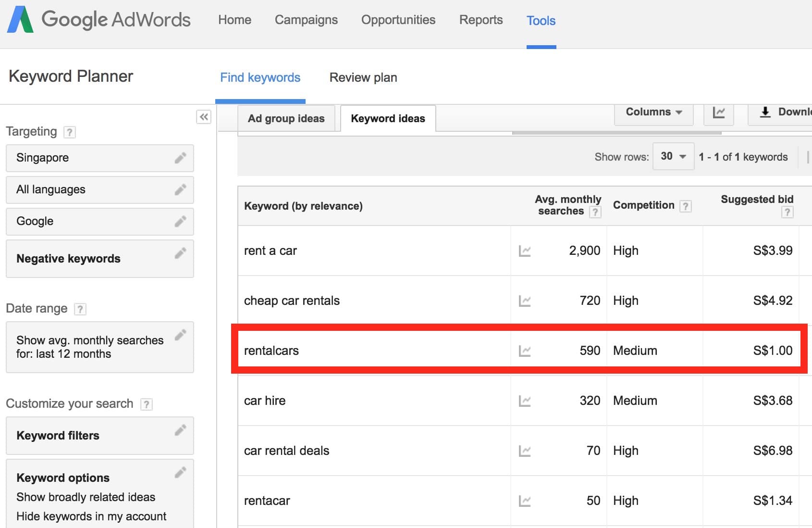Open the Singapore targeting box
The height and width of the screenshot is (528, 812).
click(x=100, y=158)
